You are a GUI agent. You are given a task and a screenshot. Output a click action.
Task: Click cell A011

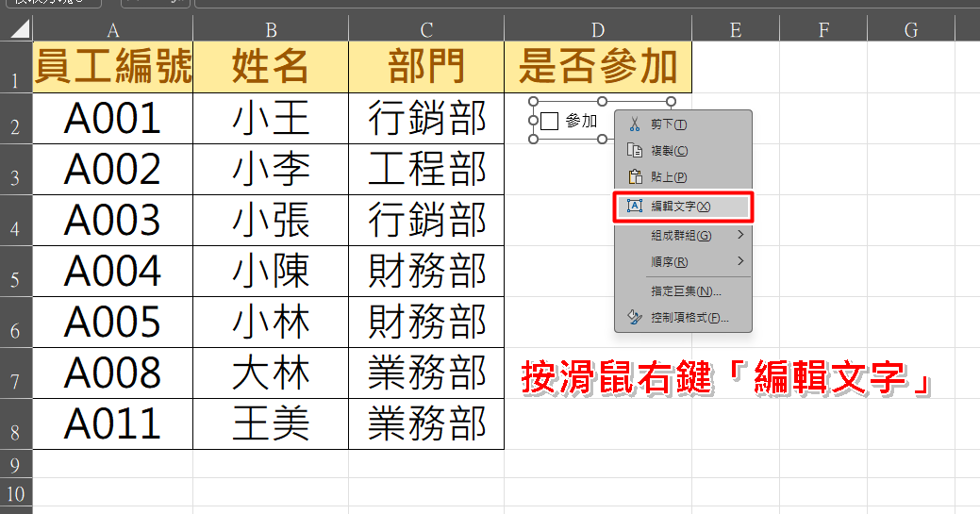[x=113, y=424]
